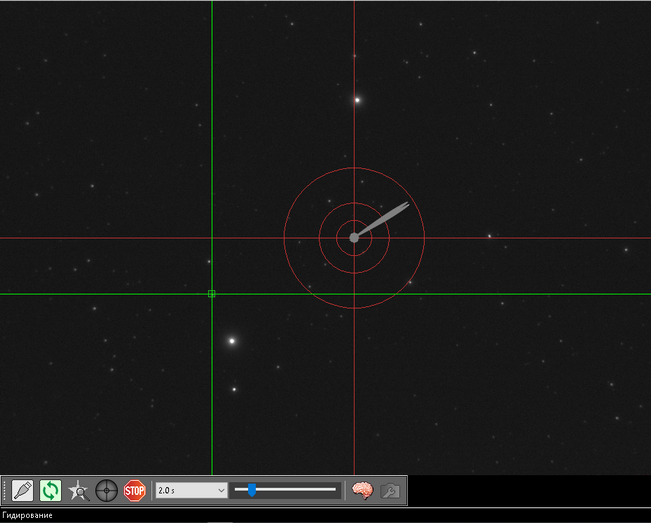Viewport: 651px width, 523px height.
Task: Select the bright star near the top center
Action: (x=357, y=100)
